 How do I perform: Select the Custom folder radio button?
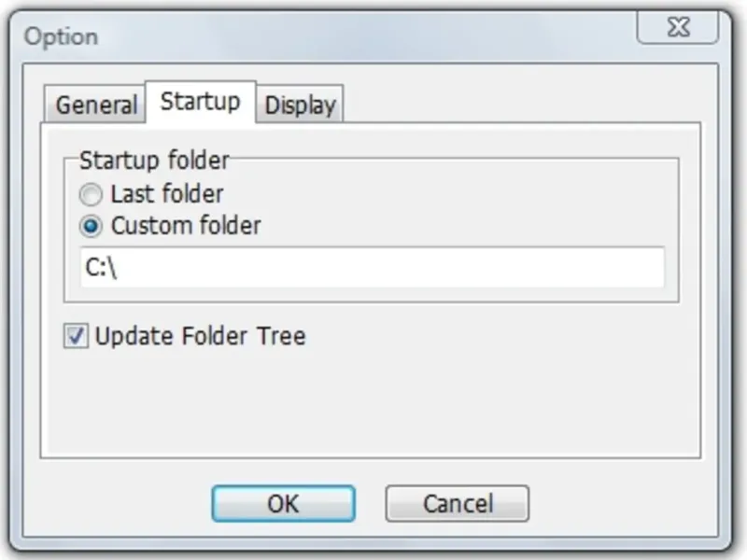[91, 226]
